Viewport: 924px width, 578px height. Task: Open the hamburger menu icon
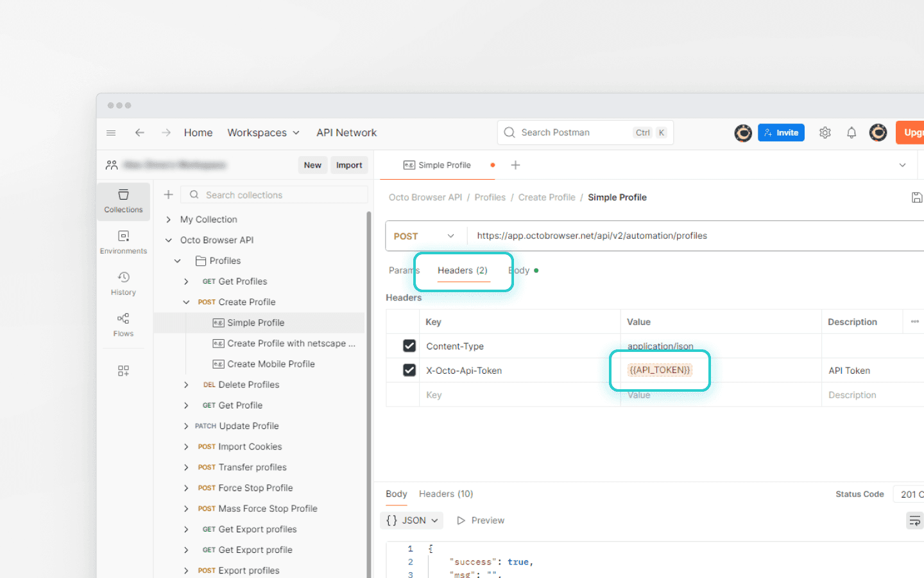pyautogui.click(x=111, y=133)
